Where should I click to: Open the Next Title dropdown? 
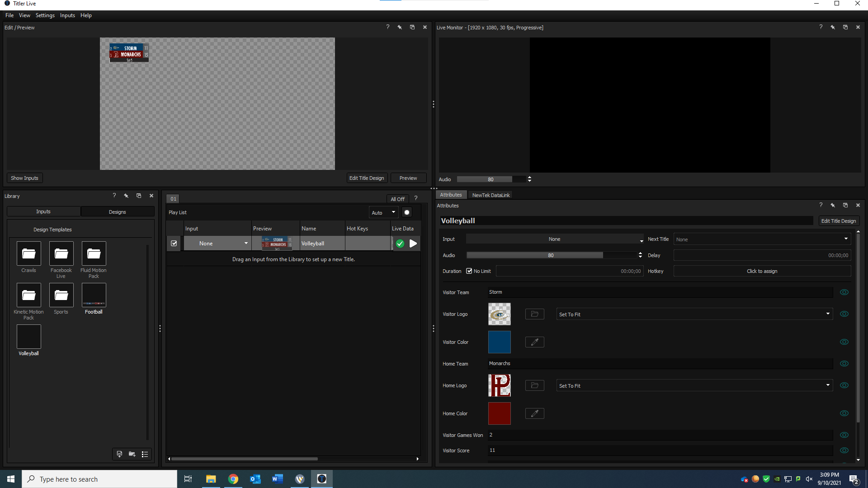pyautogui.click(x=762, y=239)
